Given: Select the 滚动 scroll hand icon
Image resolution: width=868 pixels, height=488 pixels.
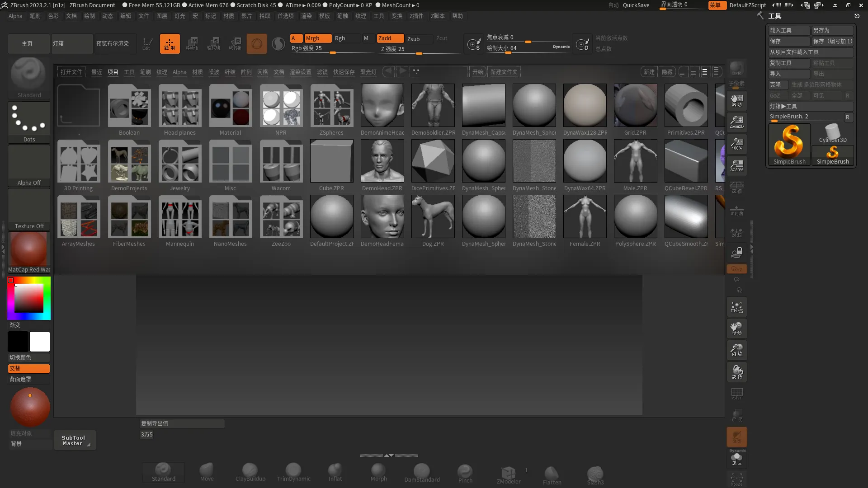Looking at the screenshot, I should point(737,101).
